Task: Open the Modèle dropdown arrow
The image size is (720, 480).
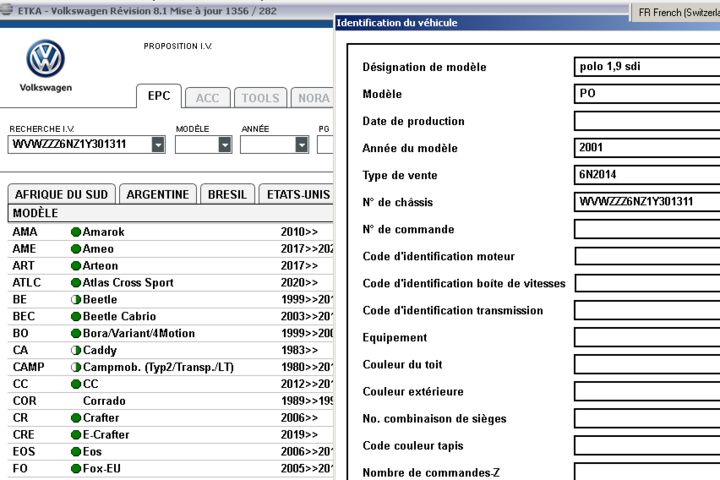Action: [225, 145]
